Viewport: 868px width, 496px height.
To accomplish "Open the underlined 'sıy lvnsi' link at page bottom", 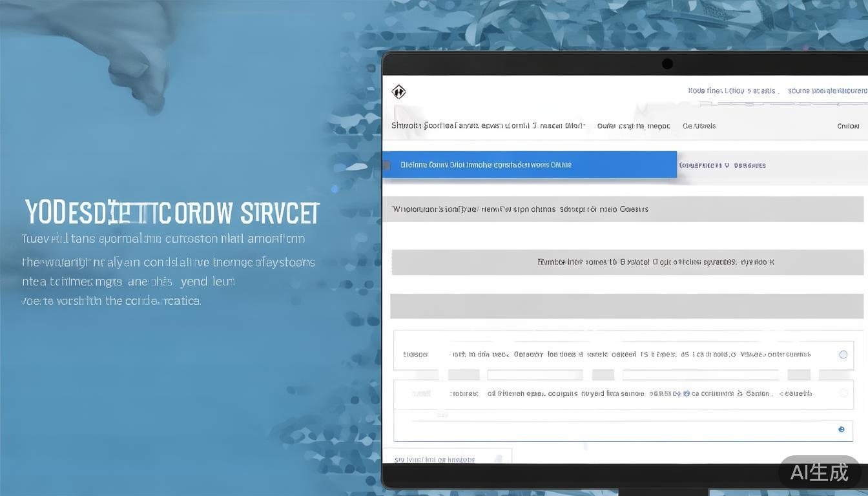I will coord(434,460).
